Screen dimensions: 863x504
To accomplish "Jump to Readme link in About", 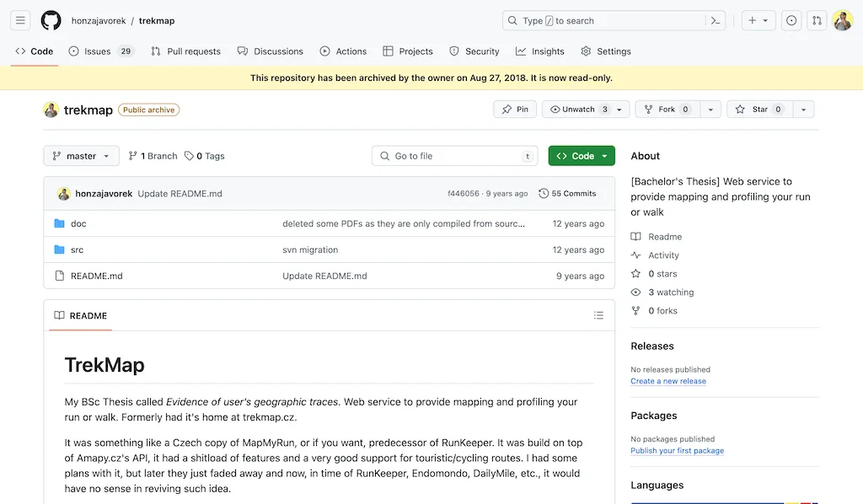I will 657,237.
